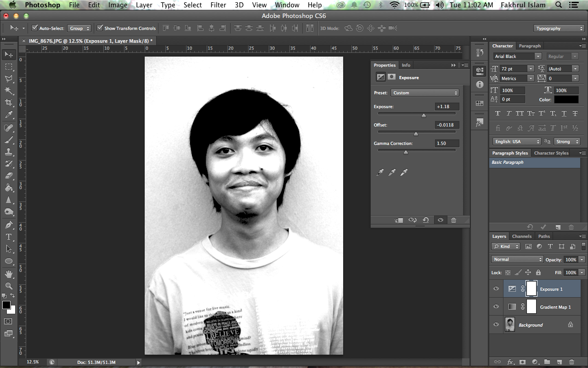The image size is (588, 368).
Task: Click the Exposure slider handle
Action: pos(424,115)
